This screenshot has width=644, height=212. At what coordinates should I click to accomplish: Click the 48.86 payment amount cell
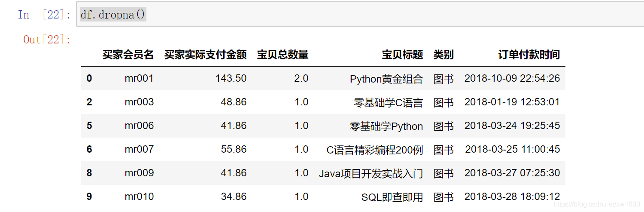coord(234,102)
